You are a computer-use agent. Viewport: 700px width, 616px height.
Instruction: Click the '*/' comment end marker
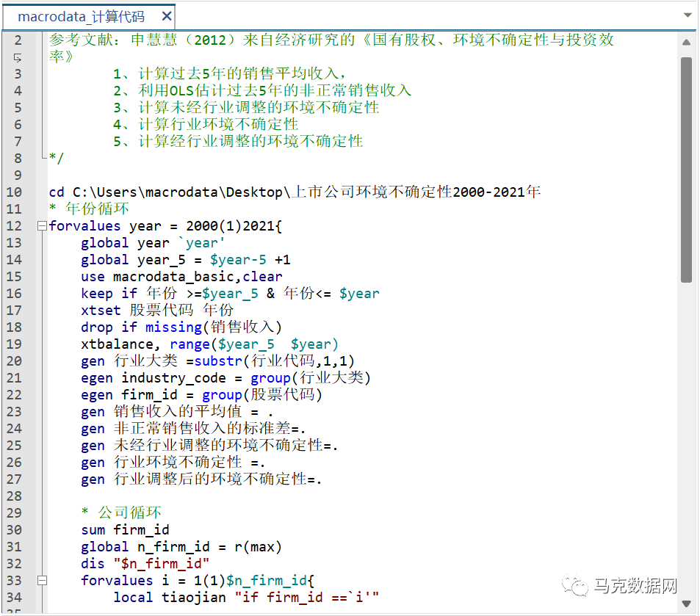[57, 158]
